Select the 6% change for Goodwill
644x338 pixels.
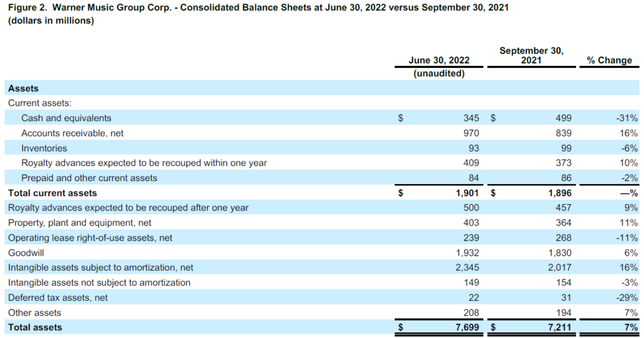(631, 253)
